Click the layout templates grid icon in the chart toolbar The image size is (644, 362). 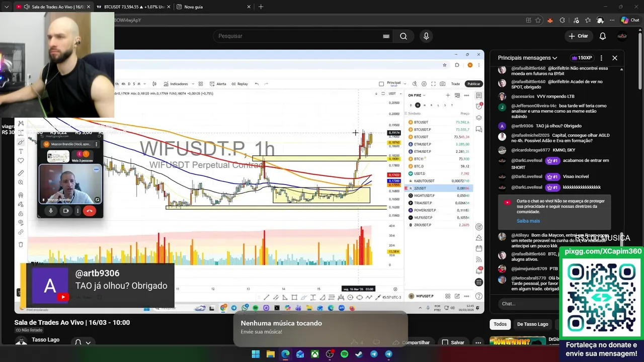pyautogui.click(x=201, y=84)
